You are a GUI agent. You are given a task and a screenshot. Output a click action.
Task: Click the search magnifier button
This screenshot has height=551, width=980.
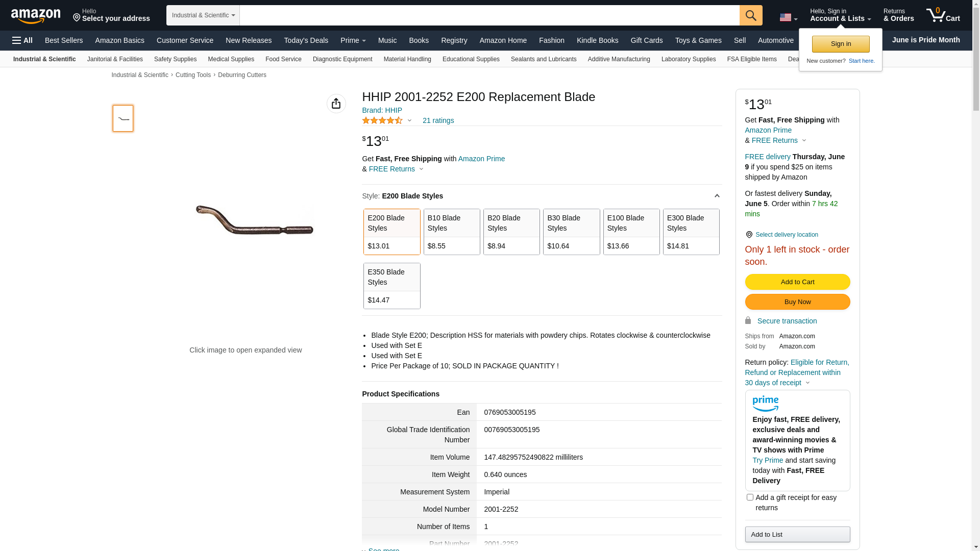tap(751, 15)
